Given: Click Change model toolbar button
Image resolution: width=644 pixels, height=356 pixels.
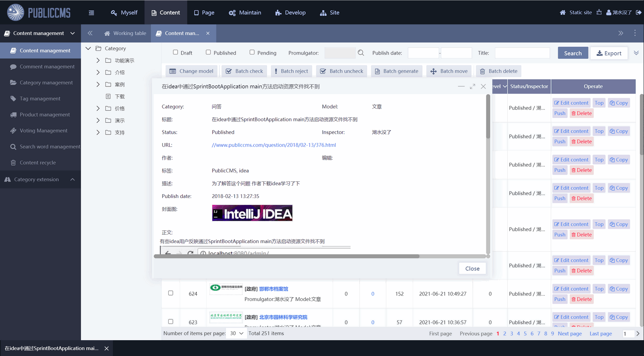Looking at the screenshot, I should coord(191,71).
